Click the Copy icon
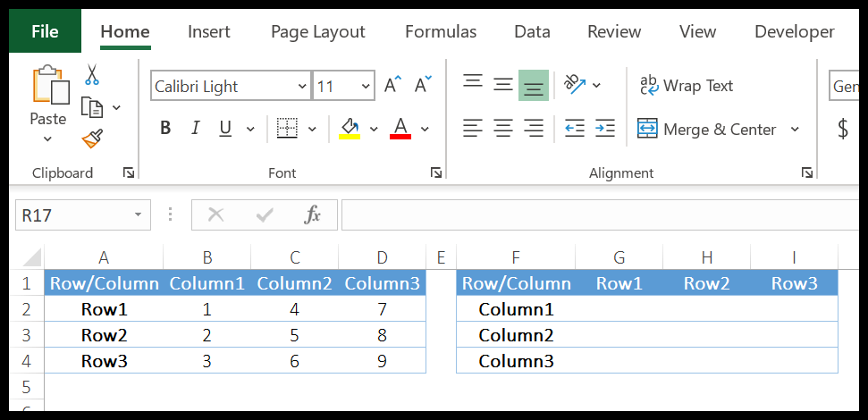 [92, 107]
